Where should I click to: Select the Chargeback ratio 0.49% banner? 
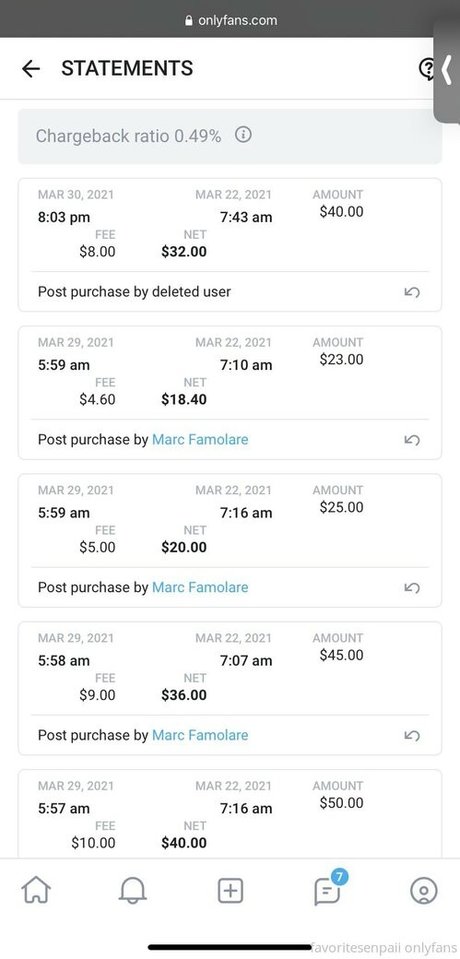[230, 136]
